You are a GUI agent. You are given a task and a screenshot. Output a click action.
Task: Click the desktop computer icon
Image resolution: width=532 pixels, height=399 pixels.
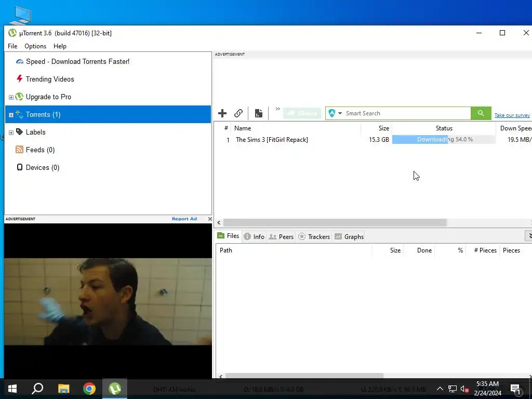(21, 15)
